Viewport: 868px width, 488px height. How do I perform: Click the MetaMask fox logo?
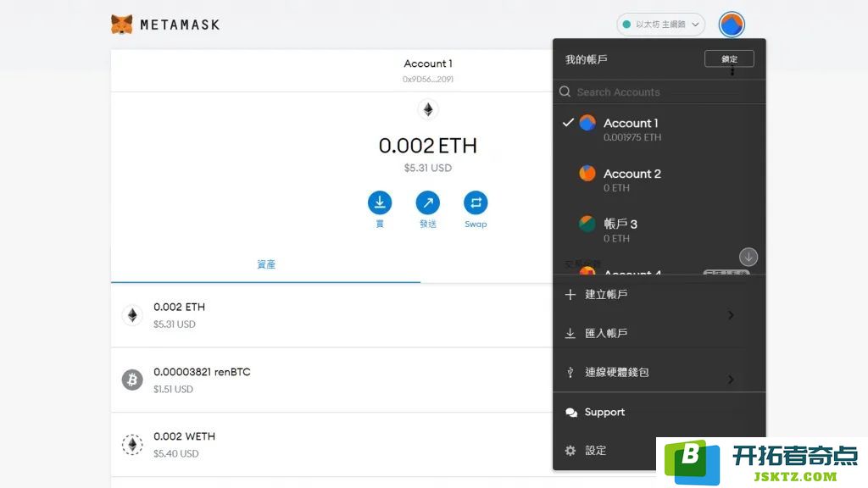pyautogui.click(x=122, y=25)
